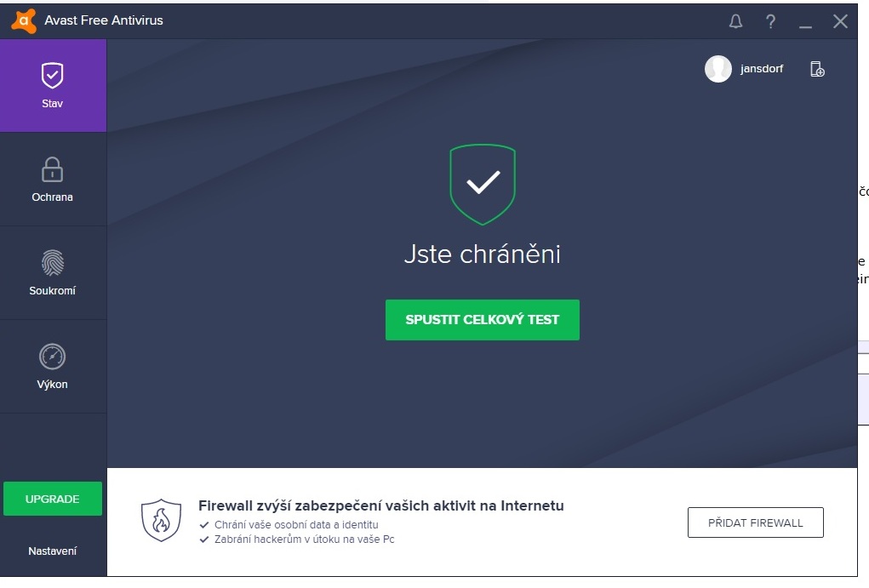Click the Avast logo in title bar
Image resolution: width=869 pixels, height=588 pixels.
(x=23, y=21)
